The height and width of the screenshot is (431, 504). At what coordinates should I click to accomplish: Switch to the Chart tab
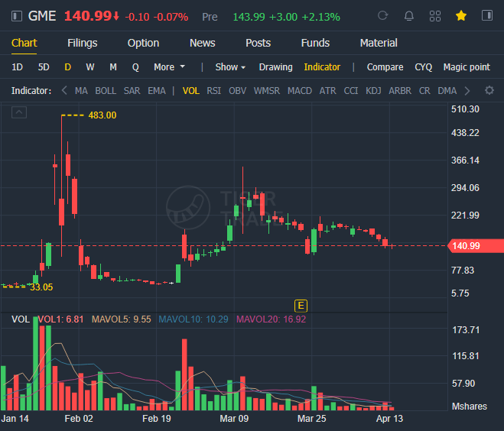[24, 43]
